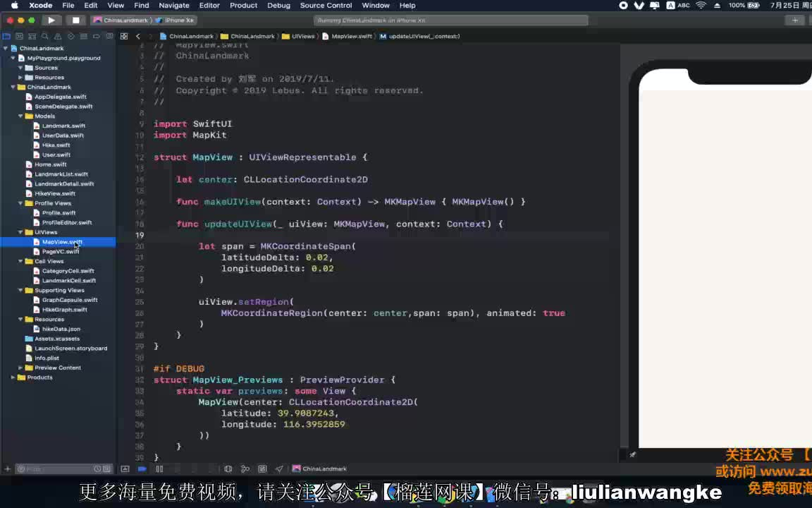This screenshot has height=508, width=812.
Task: Open MapView.swift in the navigator
Action: 62,241
